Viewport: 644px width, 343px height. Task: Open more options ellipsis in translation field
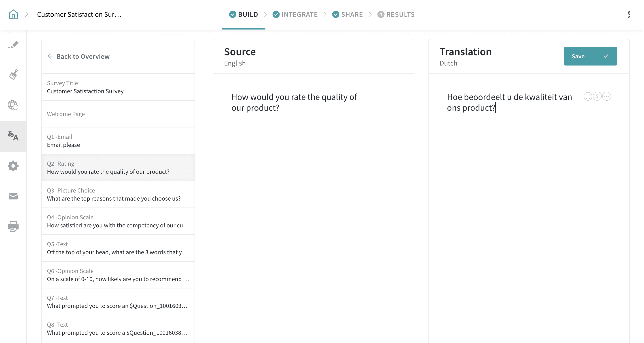(x=606, y=96)
